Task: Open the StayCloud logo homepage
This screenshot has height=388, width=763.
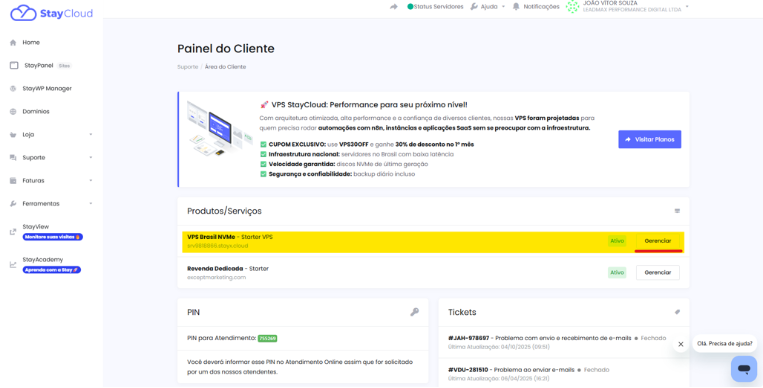Action: [x=51, y=13]
